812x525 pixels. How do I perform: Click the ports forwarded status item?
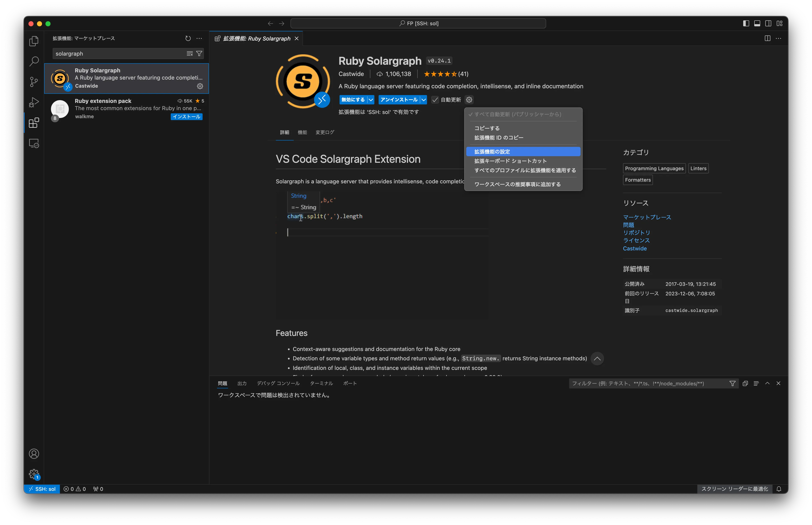pos(98,489)
